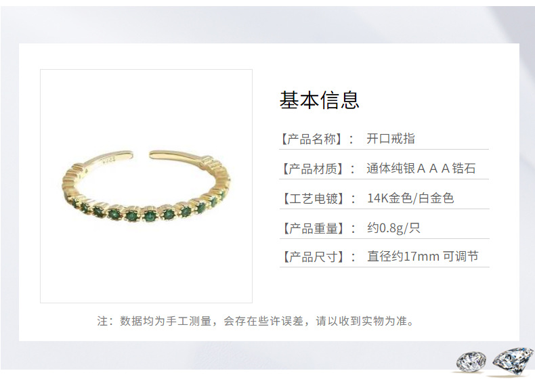
Task: Click the left diamond icon
Action: pyautogui.click(x=471, y=362)
